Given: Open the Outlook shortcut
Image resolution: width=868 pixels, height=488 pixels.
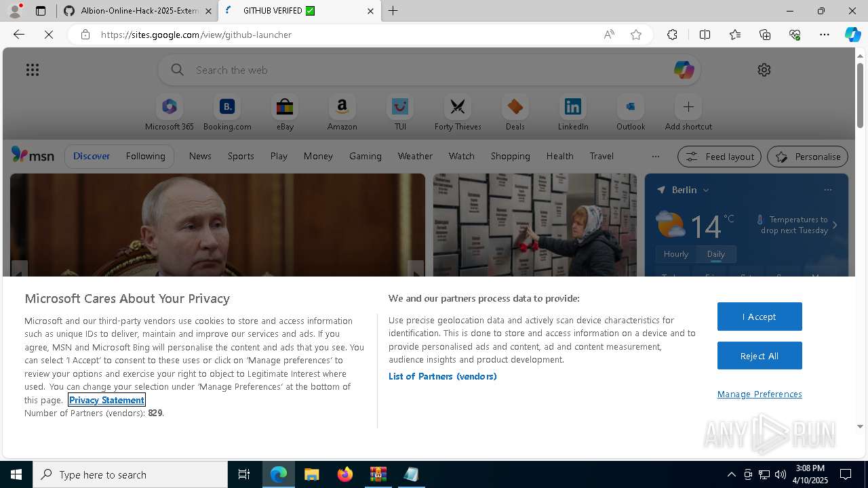Looking at the screenshot, I should point(631,113).
